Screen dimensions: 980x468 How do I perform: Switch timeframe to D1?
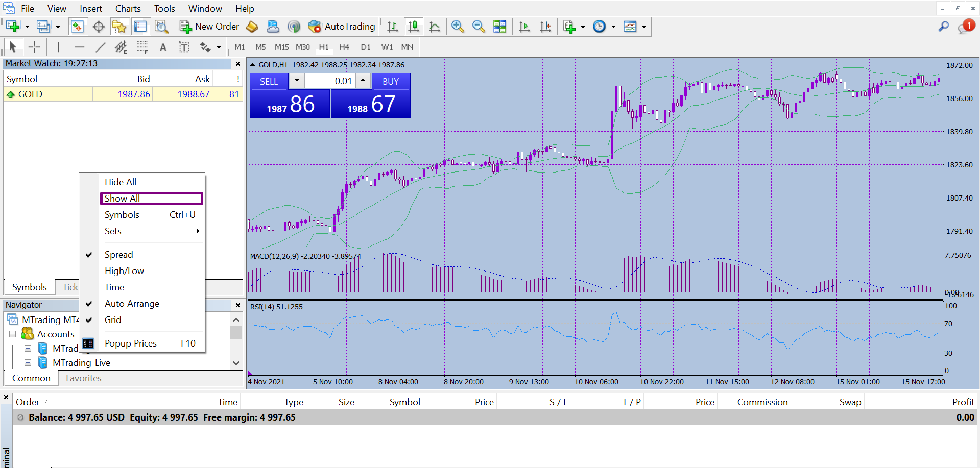pyautogui.click(x=366, y=47)
